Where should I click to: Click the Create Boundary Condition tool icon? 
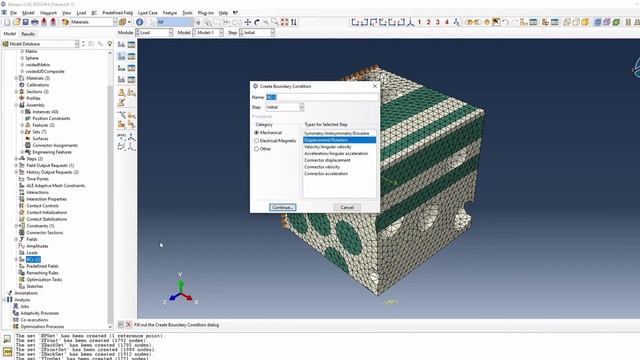[121, 56]
